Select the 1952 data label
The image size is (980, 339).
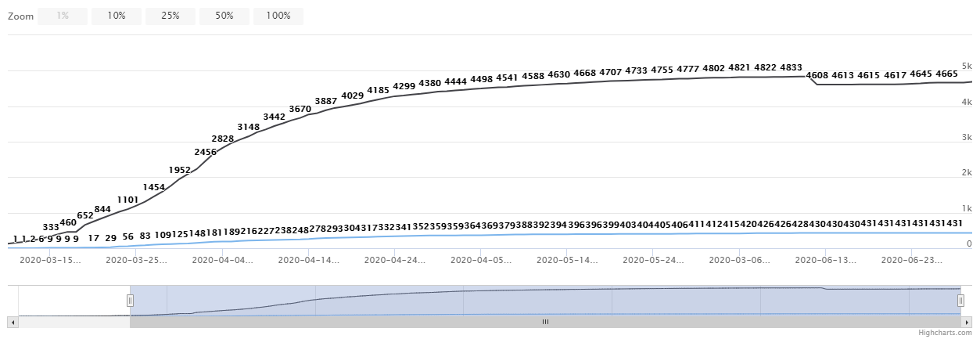[180, 169]
